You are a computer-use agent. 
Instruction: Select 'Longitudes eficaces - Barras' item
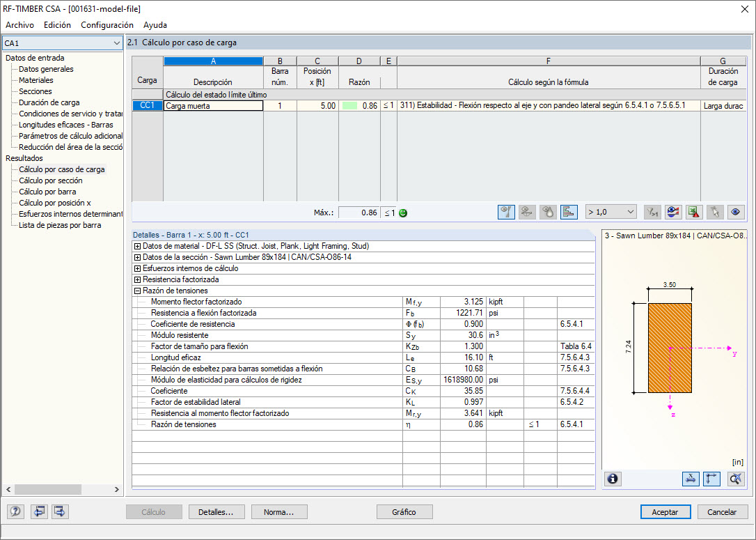(66, 125)
